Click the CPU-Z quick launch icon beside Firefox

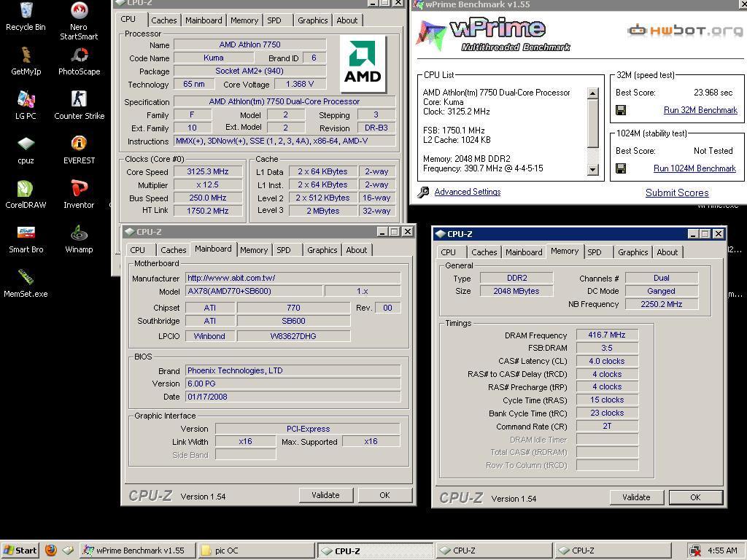68,551
